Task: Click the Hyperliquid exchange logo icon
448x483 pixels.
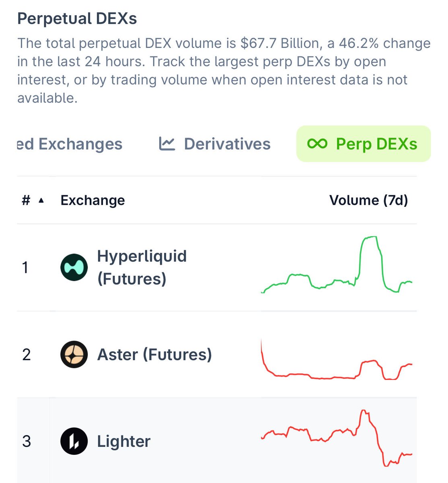Action: [74, 267]
